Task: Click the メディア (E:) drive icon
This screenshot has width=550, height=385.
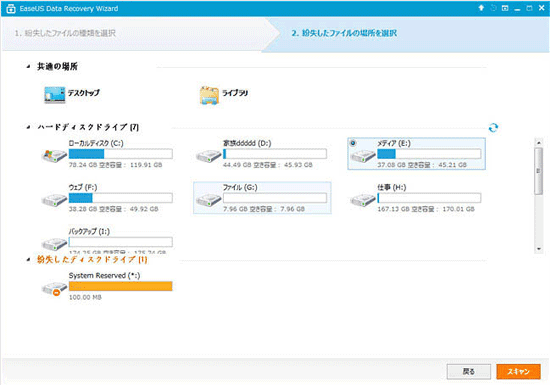Action: (363, 156)
